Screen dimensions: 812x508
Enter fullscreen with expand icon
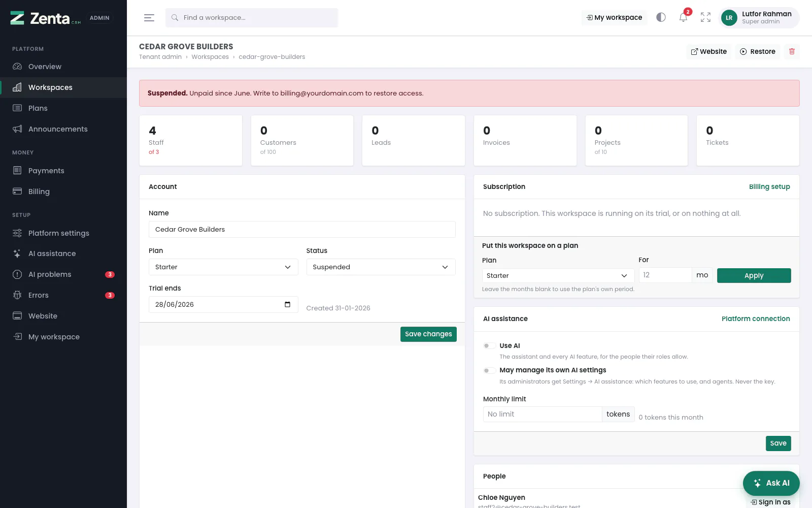pos(705,17)
